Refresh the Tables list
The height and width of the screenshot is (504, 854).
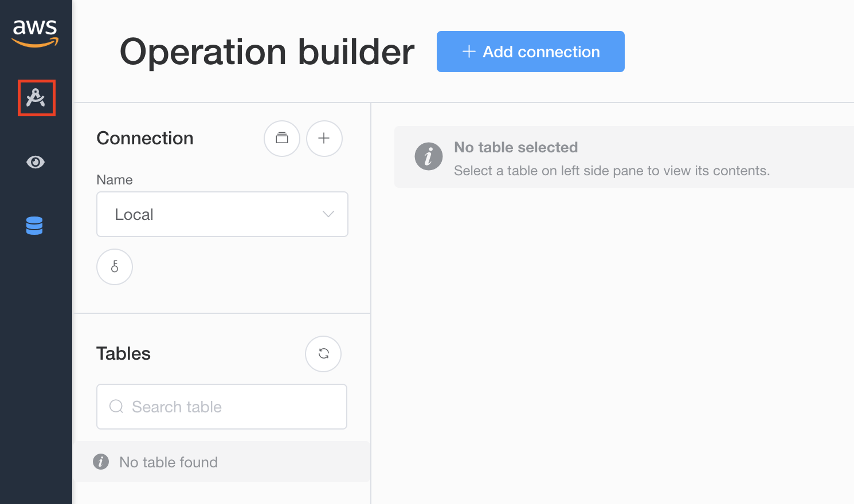point(323,354)
